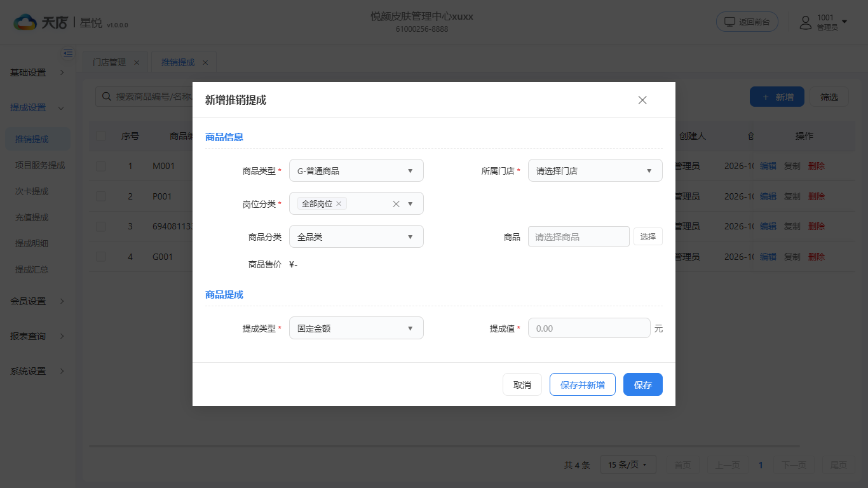
Task: Click the 保存并新增 button
Action: tap(583, 384)
